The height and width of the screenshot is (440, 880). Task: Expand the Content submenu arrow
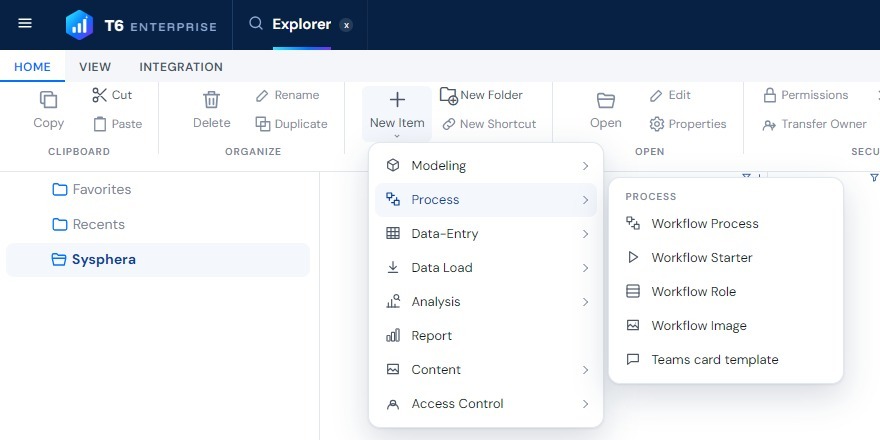585,370
